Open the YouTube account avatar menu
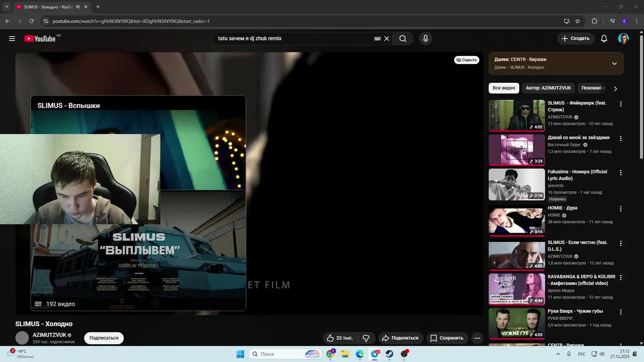This screenshot has height=362, width=644. (x=623, y=39)
